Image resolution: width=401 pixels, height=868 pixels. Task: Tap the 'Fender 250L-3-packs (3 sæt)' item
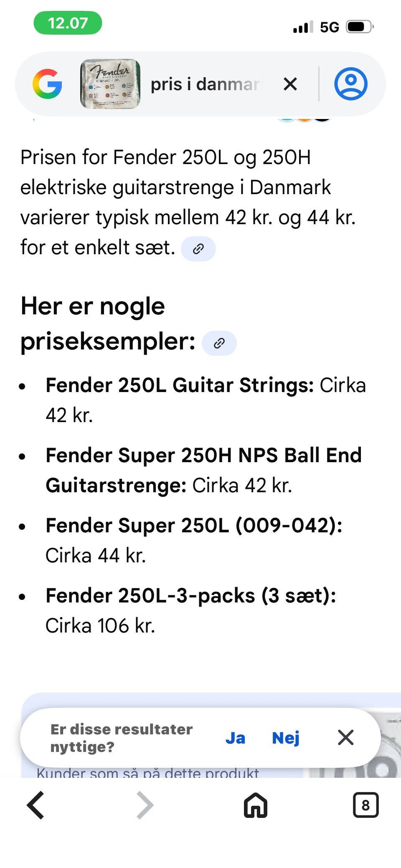190,596
